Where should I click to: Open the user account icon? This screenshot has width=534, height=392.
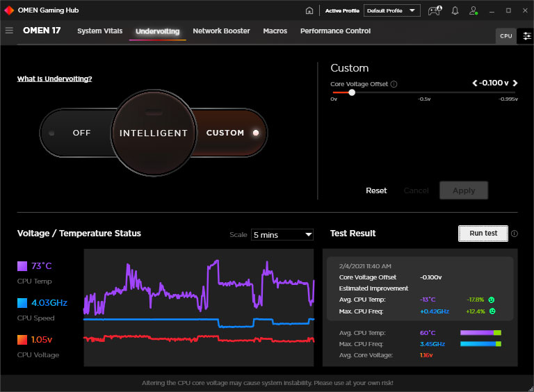click(x=474, y=10)
